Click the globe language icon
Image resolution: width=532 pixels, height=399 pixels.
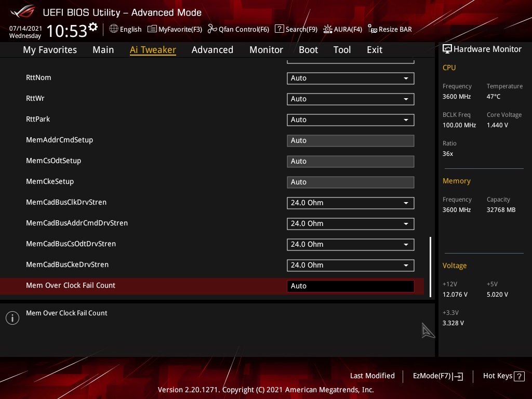(x=114, y=29)
